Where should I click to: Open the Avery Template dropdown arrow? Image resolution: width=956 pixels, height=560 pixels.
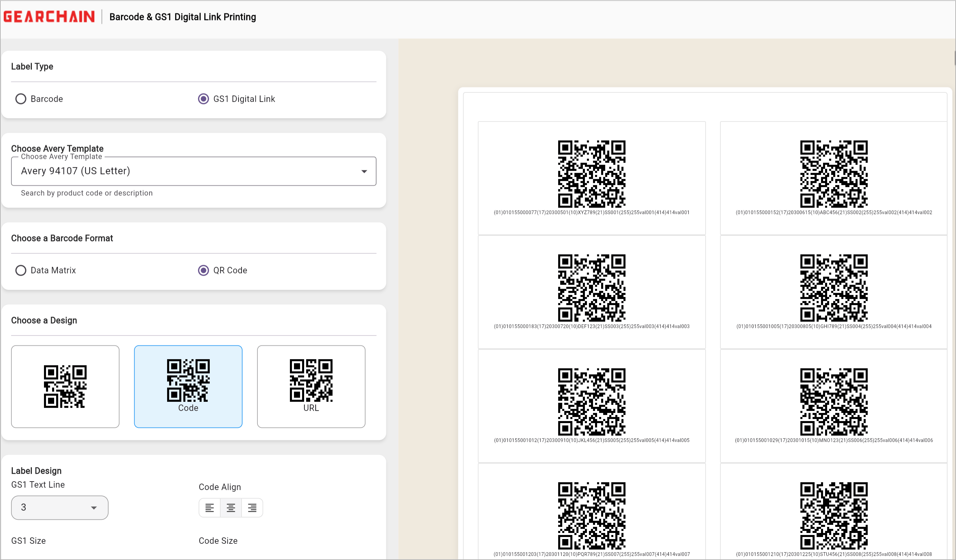364,171
